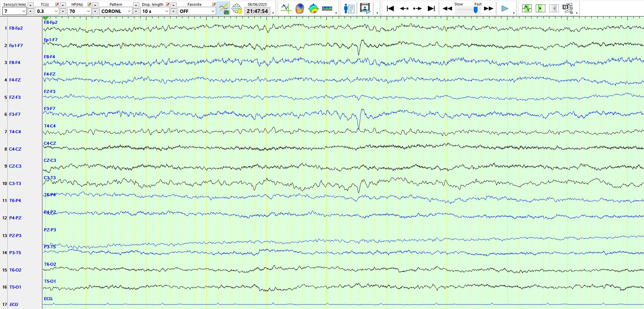644x309 pixels.
Task: Increase HF(Hz) with its up arrow
Action: (x=95, y=5)
